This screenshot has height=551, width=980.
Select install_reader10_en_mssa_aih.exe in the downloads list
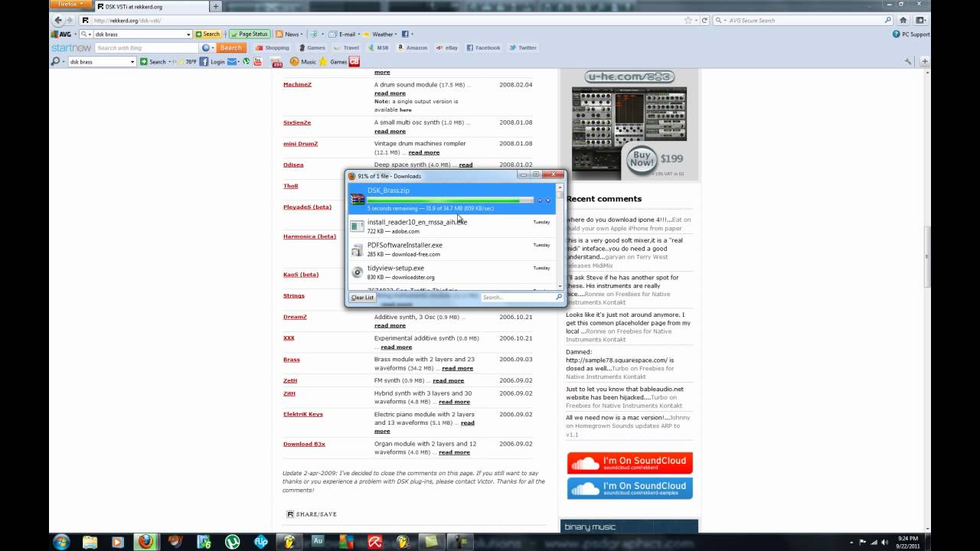click(452, 227)
